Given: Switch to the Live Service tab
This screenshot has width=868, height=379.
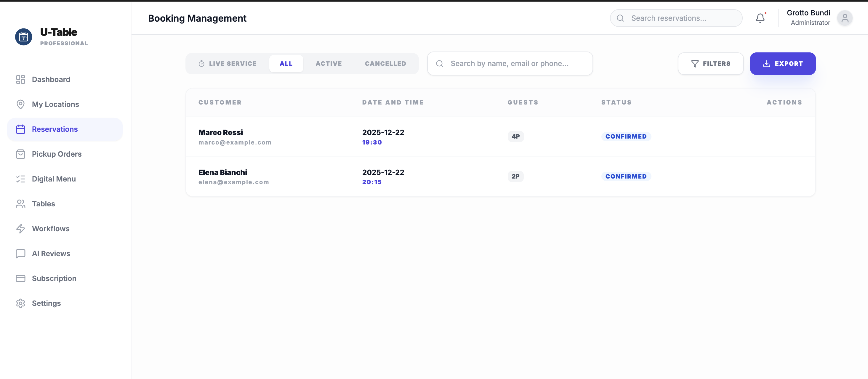Looking at the screenshot, I should (x=228, y=64).
